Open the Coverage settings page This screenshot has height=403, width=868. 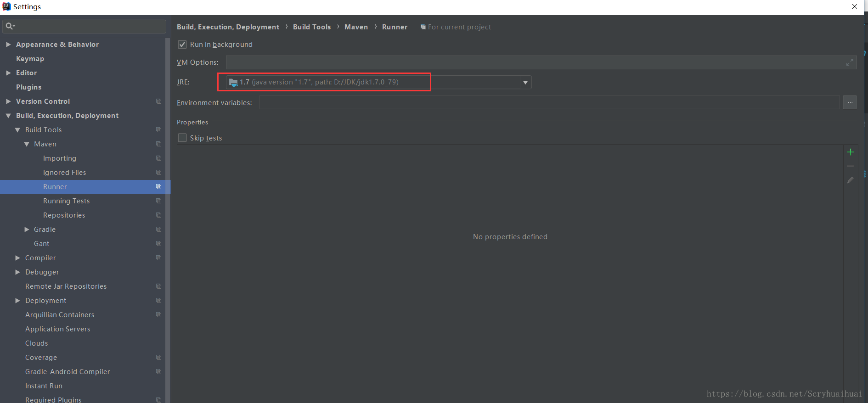click(41, 358)
